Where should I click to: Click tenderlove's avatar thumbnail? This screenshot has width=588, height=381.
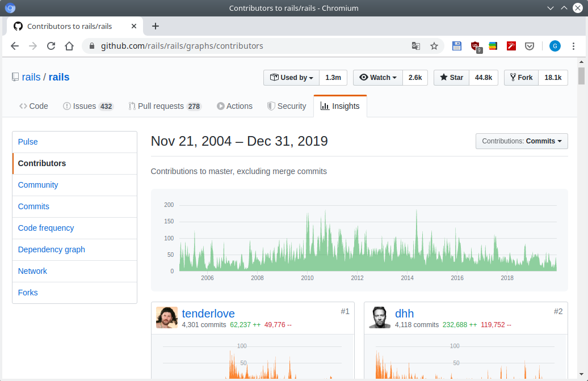[x=167, y=317]
